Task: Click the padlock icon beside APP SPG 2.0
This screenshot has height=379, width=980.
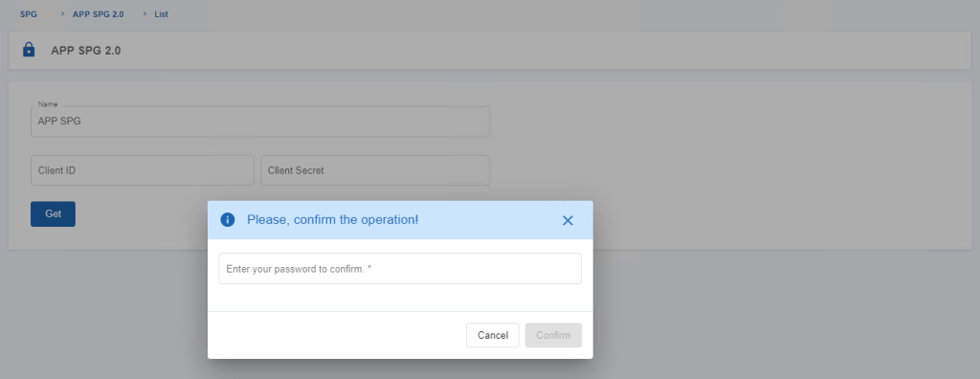Action: [29, 50]
